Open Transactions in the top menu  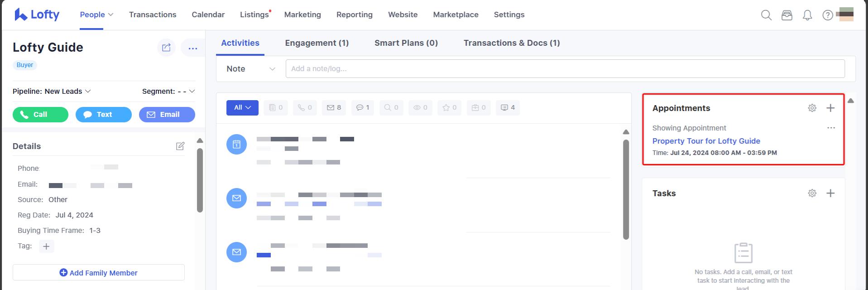tap(153, 14)
